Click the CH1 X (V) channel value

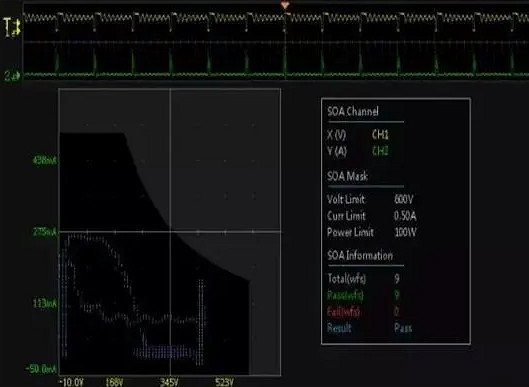click(x=380, y=135)
